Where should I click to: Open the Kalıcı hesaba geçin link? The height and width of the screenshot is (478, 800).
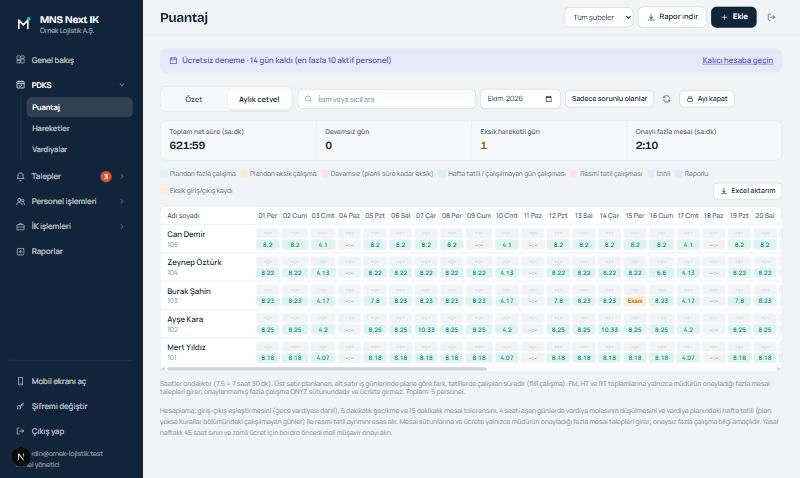737,60
